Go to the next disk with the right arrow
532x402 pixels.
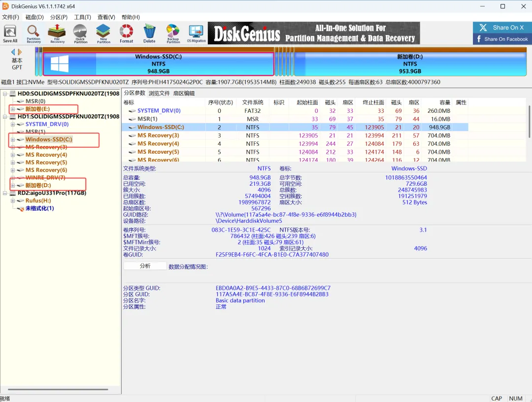click(x=20, y=52)
